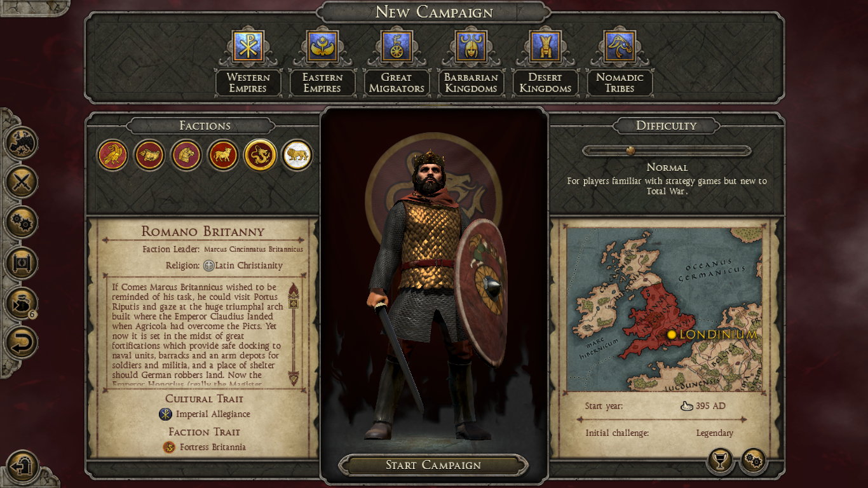Viewport: 868px width, 488px height.
Task: Open the scroll with laurel wreath icon
Action: pyautogui.click(x=22, y=263)
